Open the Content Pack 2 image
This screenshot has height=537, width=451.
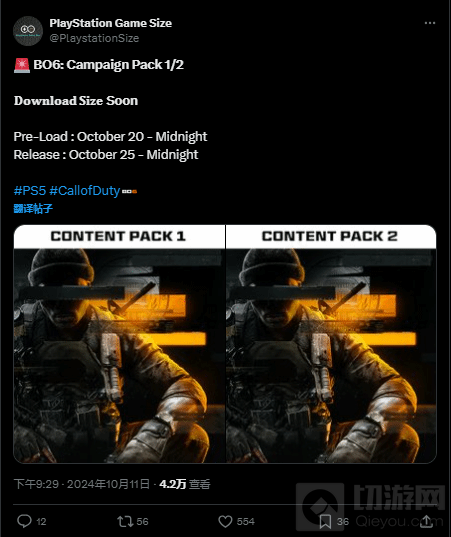331,344
